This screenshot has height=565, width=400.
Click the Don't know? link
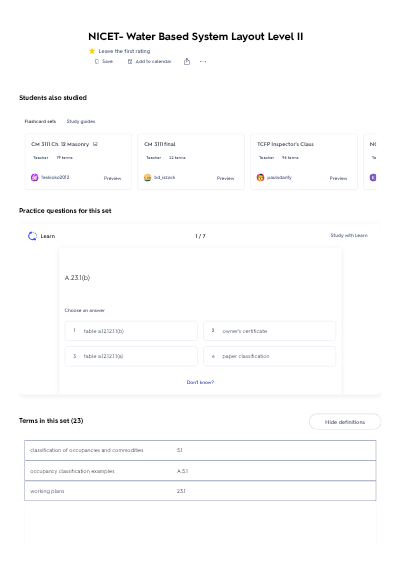(x=200, y=382)
